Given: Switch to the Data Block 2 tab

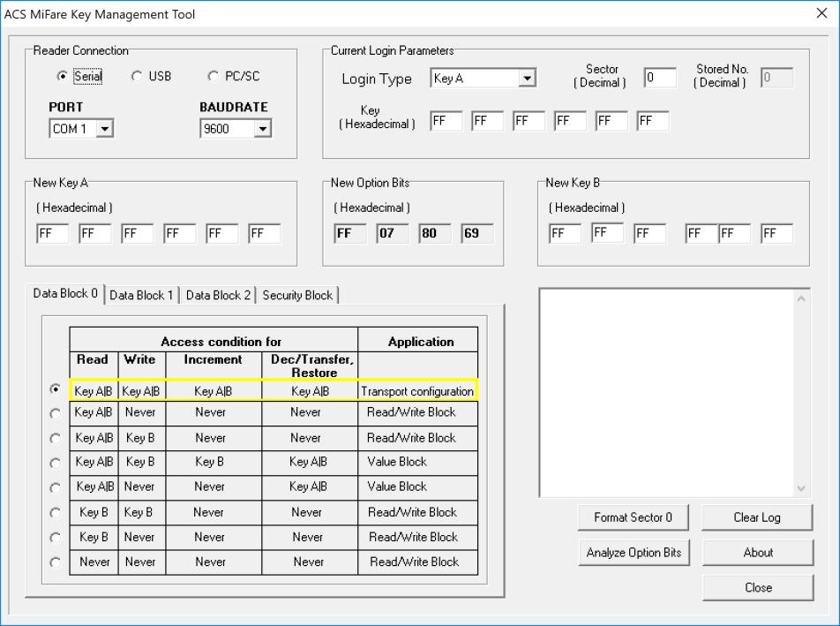Looking at the screenshot, I should [218, 295].
